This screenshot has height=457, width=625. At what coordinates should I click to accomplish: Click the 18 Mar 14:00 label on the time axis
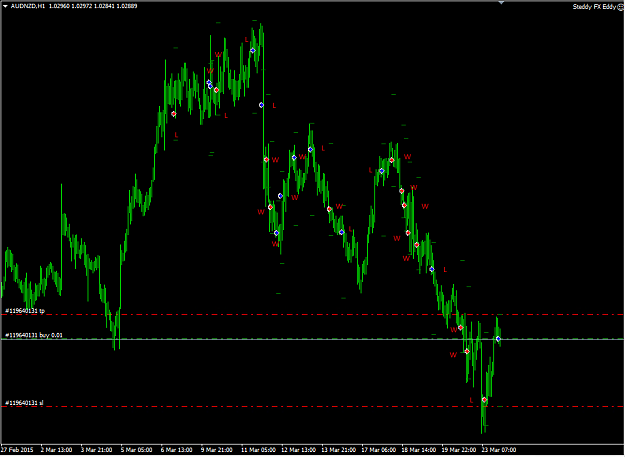[419, 450]
